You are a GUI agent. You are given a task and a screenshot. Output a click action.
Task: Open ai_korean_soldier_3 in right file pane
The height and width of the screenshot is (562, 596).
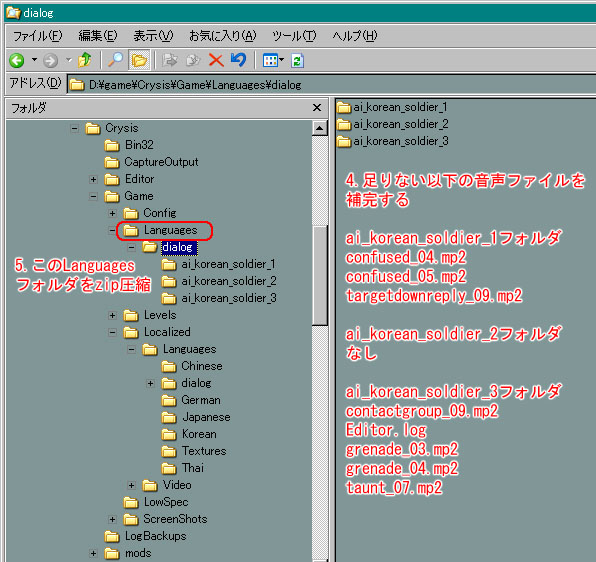coord(393,141)
